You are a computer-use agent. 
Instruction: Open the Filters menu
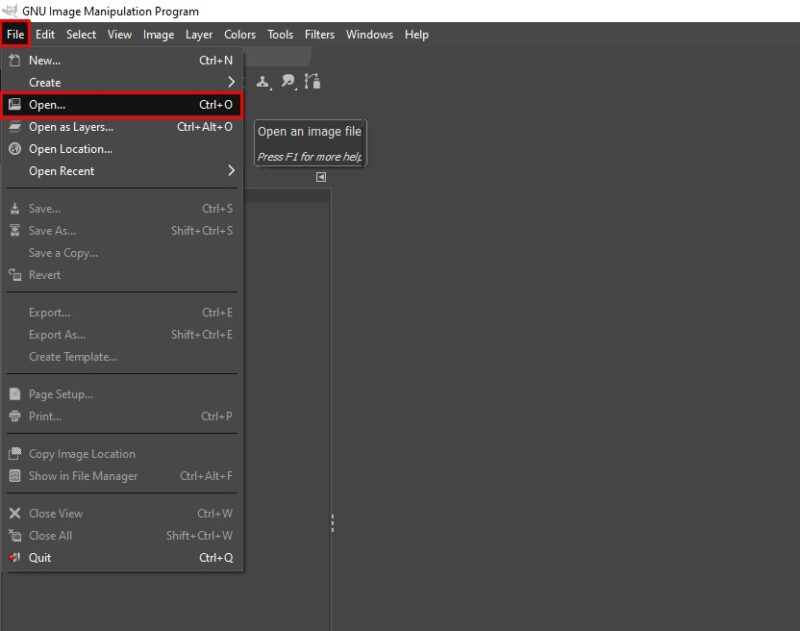319,34
